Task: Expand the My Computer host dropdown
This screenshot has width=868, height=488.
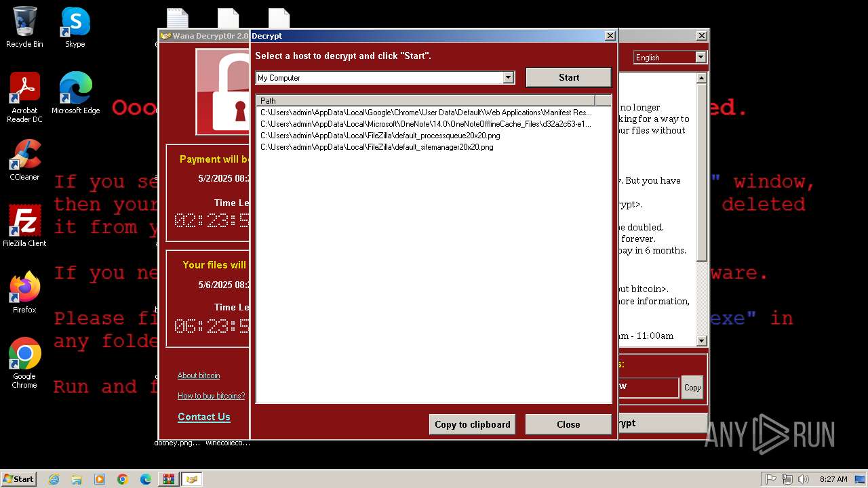Action: 509,78
